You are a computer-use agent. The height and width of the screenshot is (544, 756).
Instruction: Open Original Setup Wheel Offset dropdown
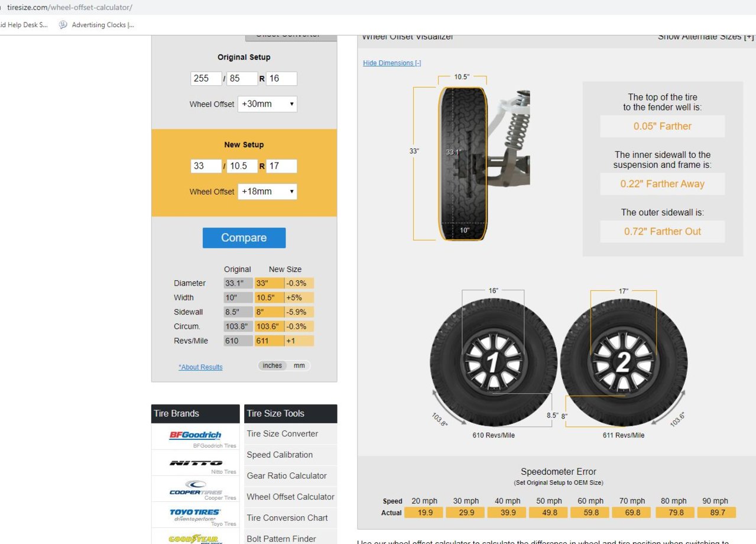(x=267, y=104)
